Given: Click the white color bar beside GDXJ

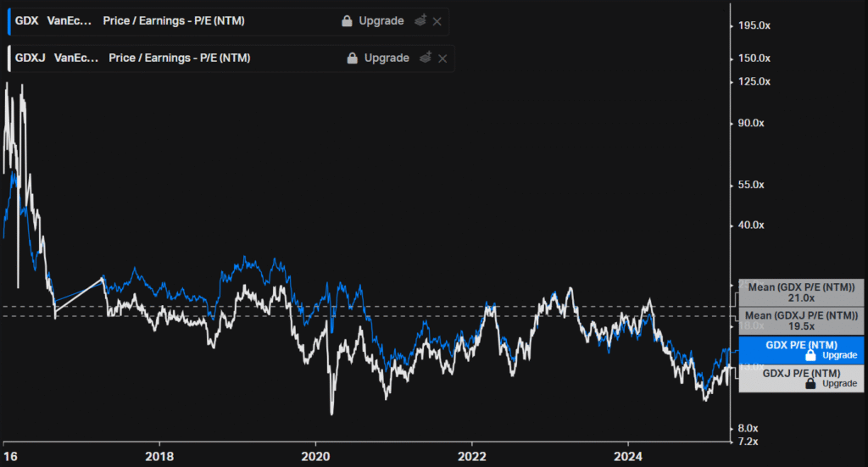Looking at the screenshot, I should click(x=8, y=58).
